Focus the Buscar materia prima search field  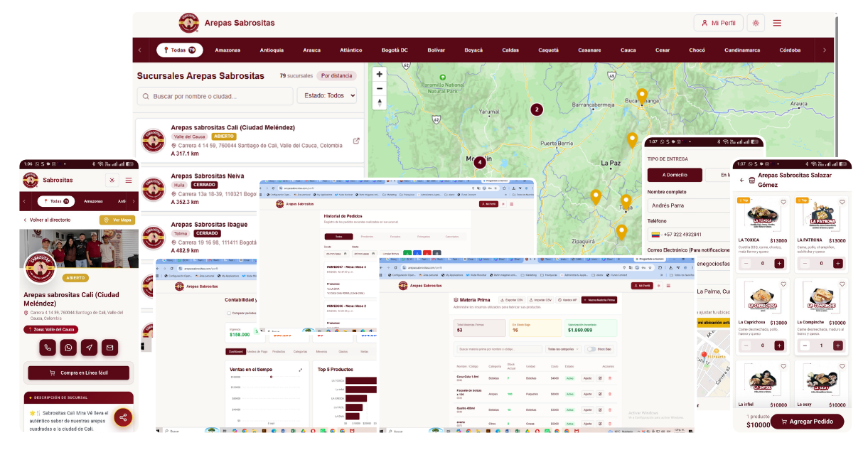pos(498,349)
